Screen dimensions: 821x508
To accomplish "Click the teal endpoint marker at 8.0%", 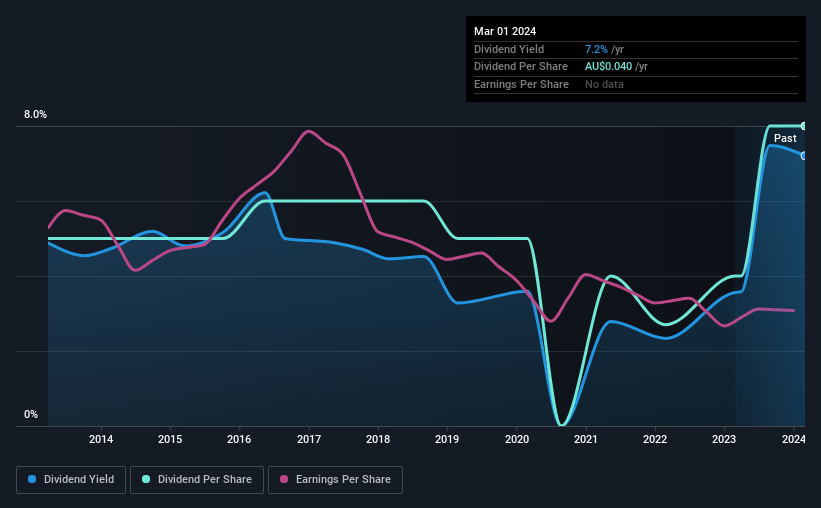I will pyautogui.click(x=804, y=126).
